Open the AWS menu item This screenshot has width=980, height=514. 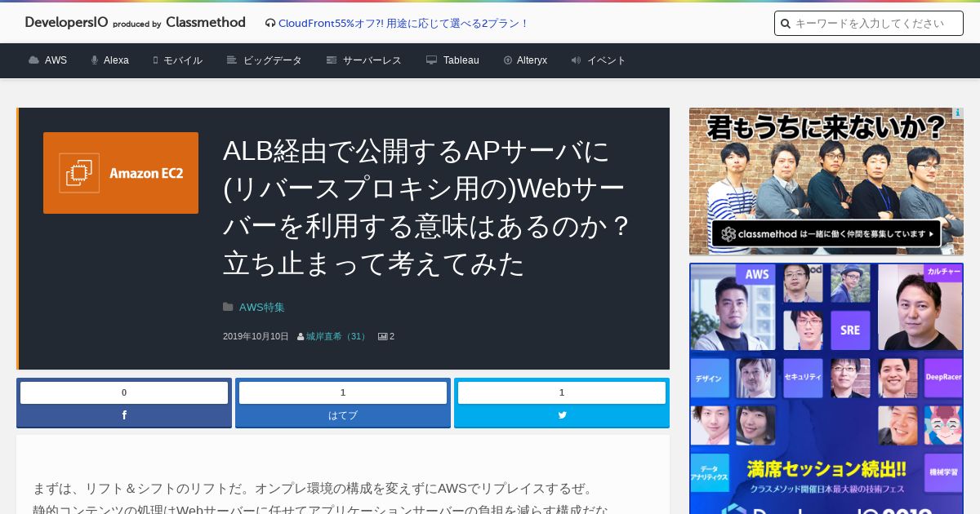56,60
